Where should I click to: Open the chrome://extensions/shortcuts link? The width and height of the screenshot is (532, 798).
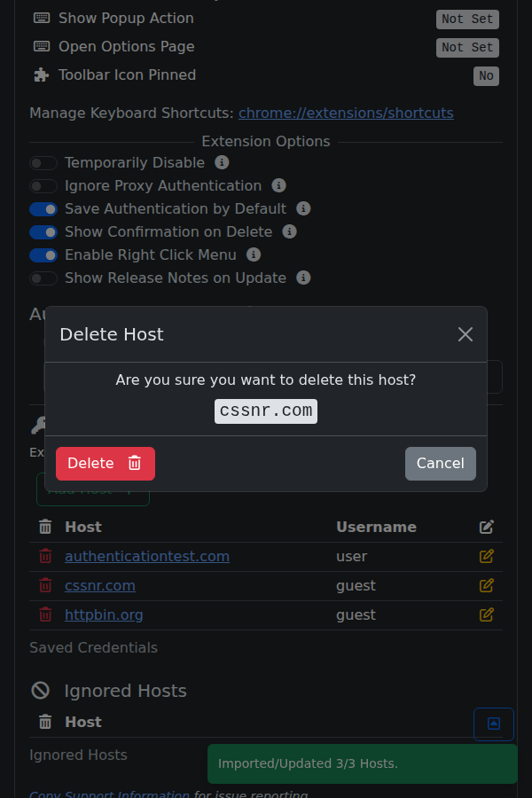346,113
